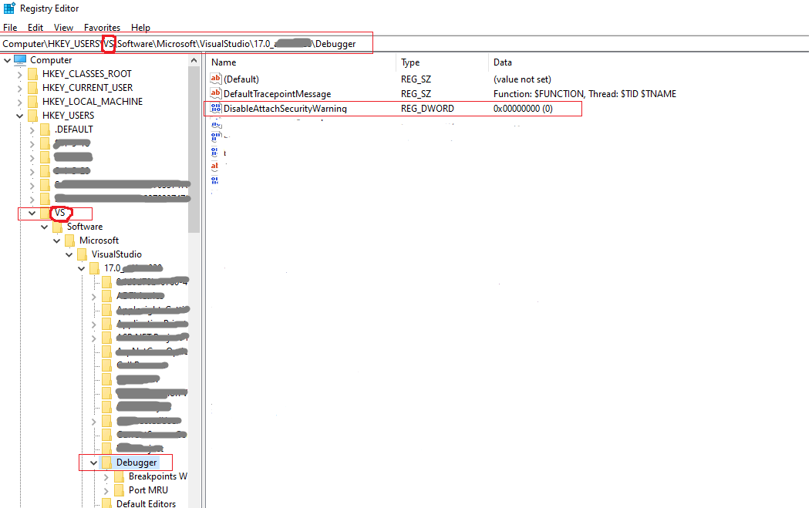Click the 17.0_ folder icon
Image resolution: width=812 pixels, height=508 pixels.
(94, 268)
